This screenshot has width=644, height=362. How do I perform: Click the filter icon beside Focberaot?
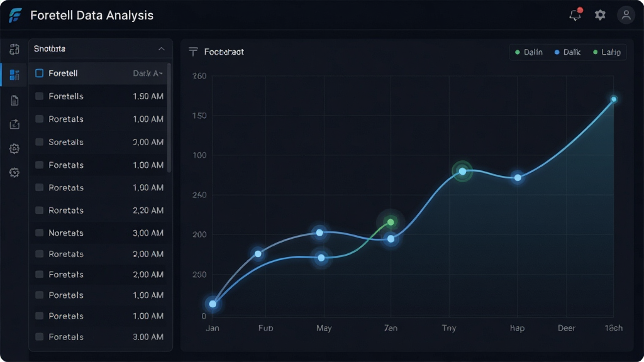[193, 52]
